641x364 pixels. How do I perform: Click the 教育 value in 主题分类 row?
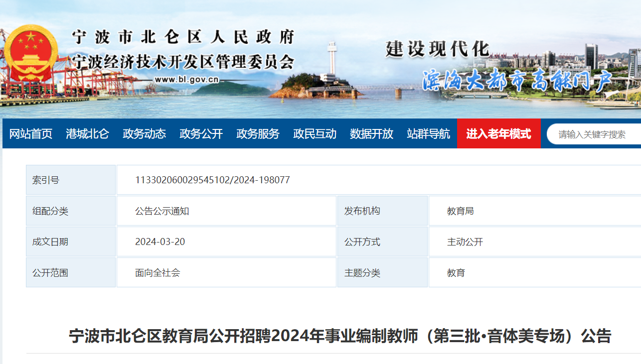click(x=456, y=273)
